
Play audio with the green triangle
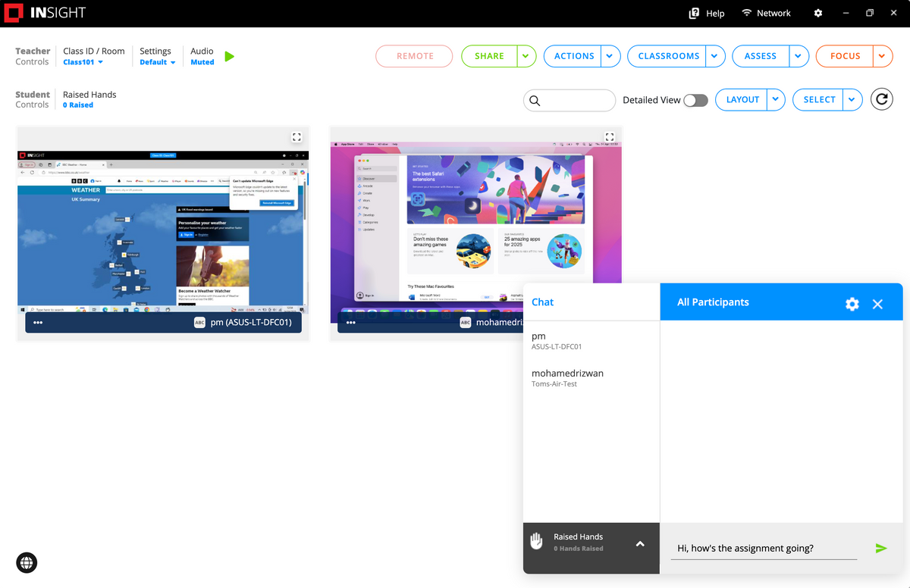pos(230,56)
